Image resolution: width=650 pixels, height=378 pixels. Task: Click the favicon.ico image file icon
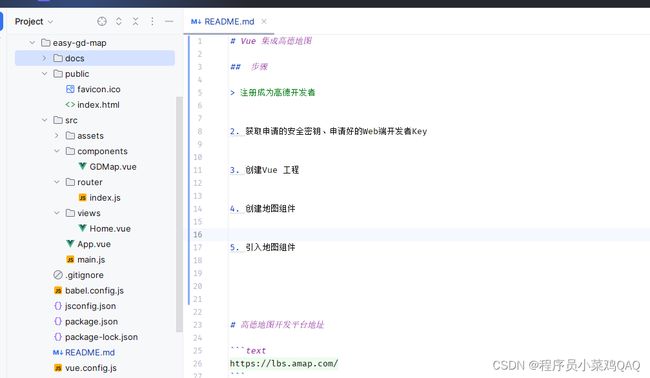70,89
